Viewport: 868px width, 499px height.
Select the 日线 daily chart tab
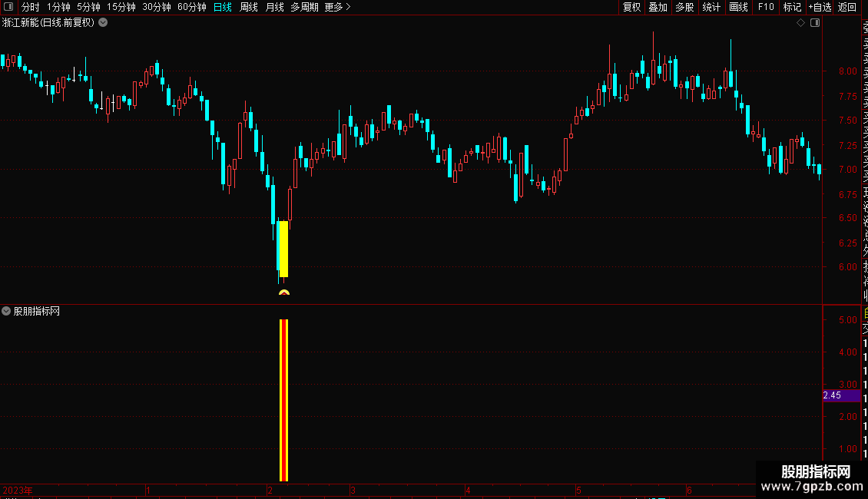coord(223,7)
